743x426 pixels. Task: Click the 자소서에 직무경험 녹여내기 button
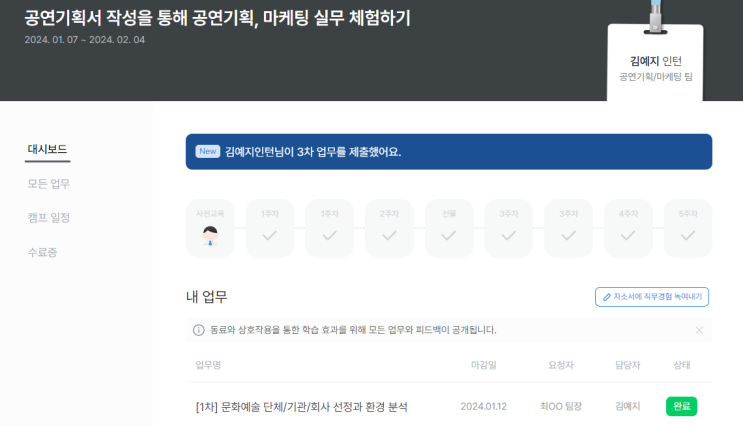click(652, 297)
